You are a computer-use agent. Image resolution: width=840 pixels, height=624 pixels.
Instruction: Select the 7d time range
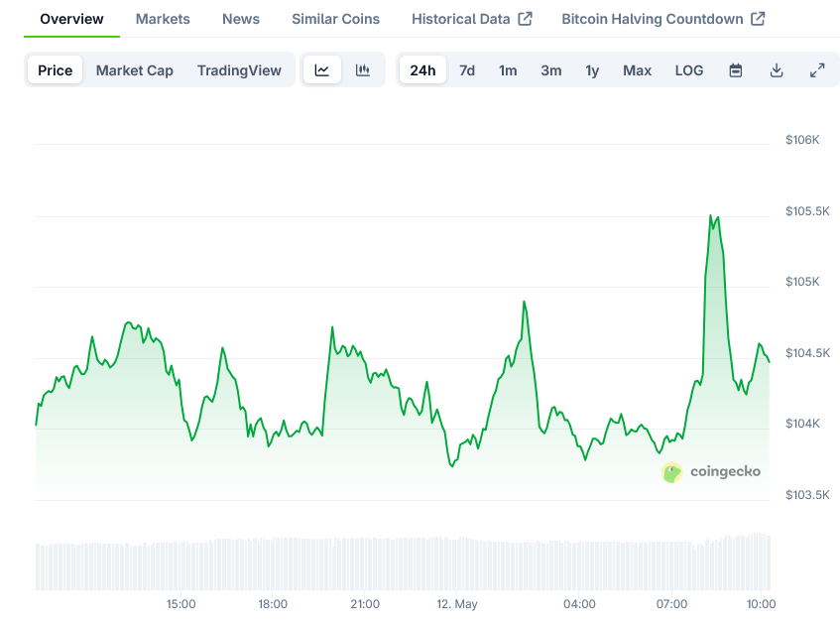click(467, 69)
